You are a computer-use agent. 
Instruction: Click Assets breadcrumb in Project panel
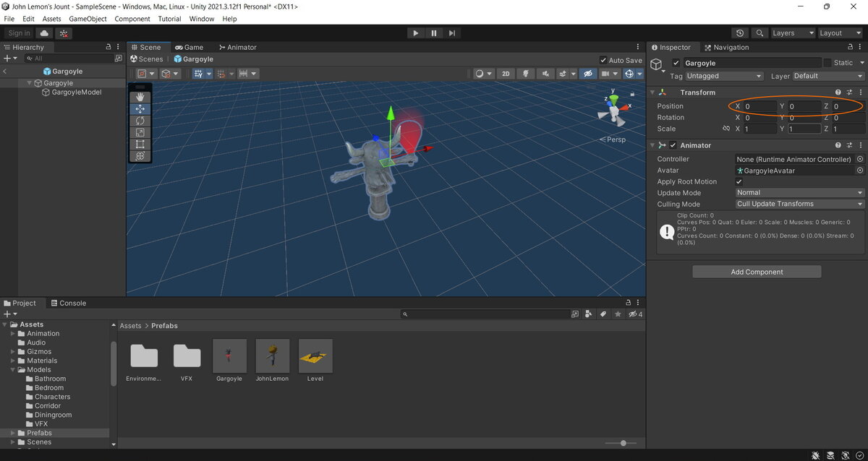pos(131,326)
